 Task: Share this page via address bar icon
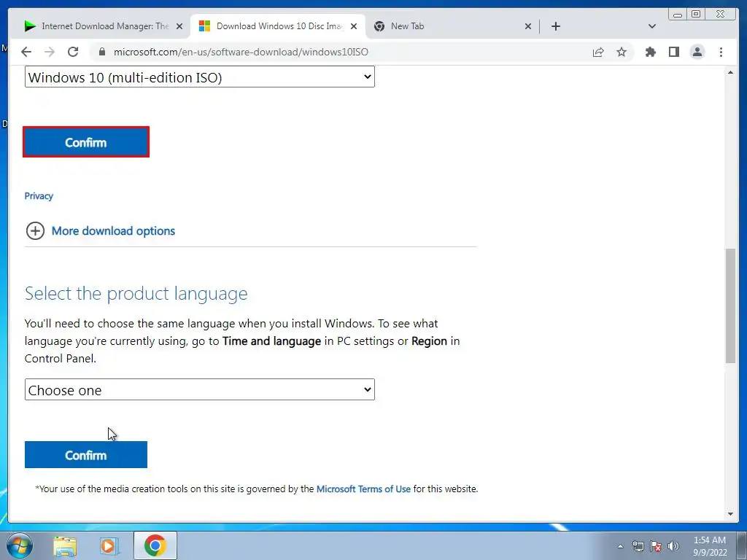(x=598, y=52)
